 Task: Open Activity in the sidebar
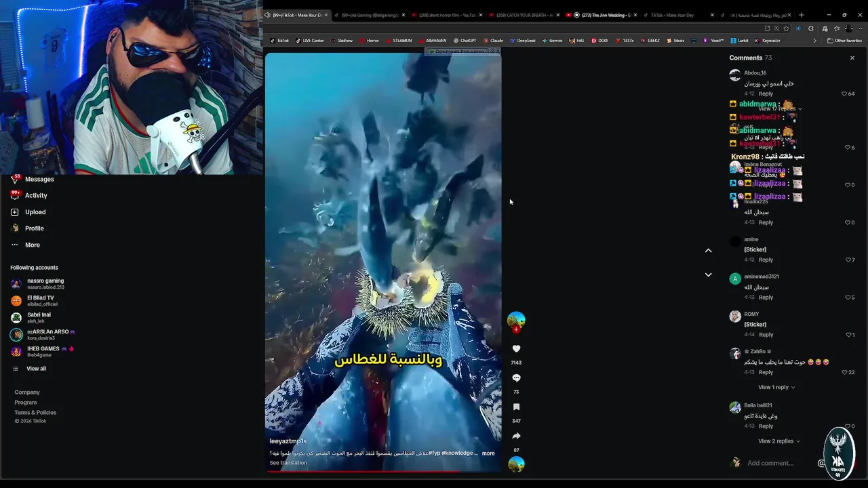(x=28, y=195)
